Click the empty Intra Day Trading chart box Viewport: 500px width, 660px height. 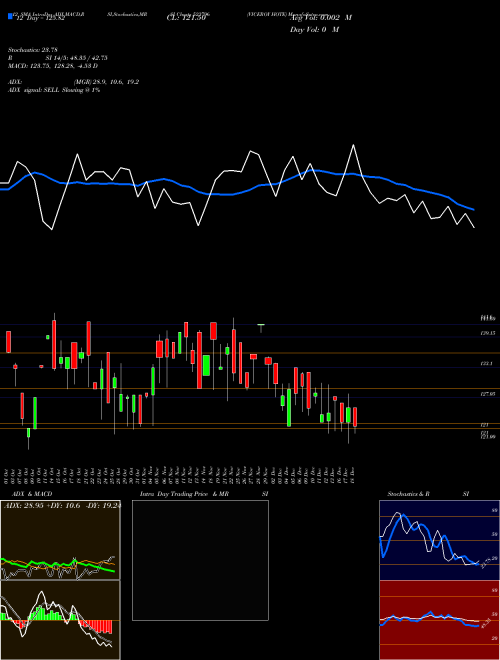click(200, 560)
